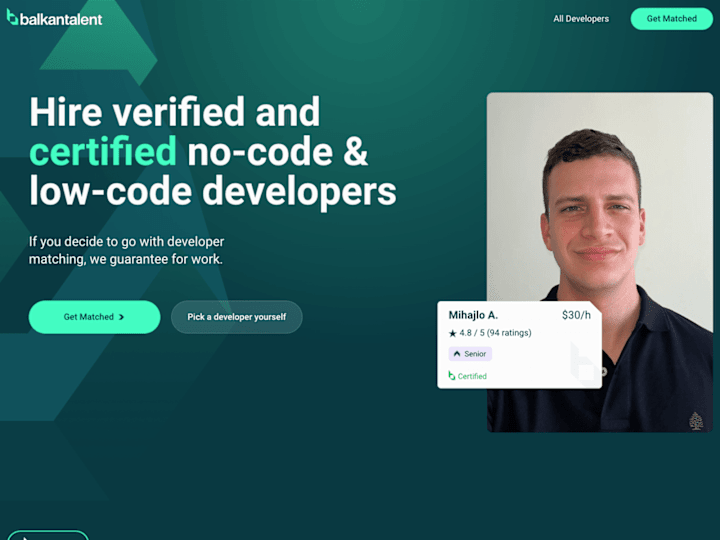Click the star icon beside 4.8 rating
720x540 pixels.
point(452,333)
